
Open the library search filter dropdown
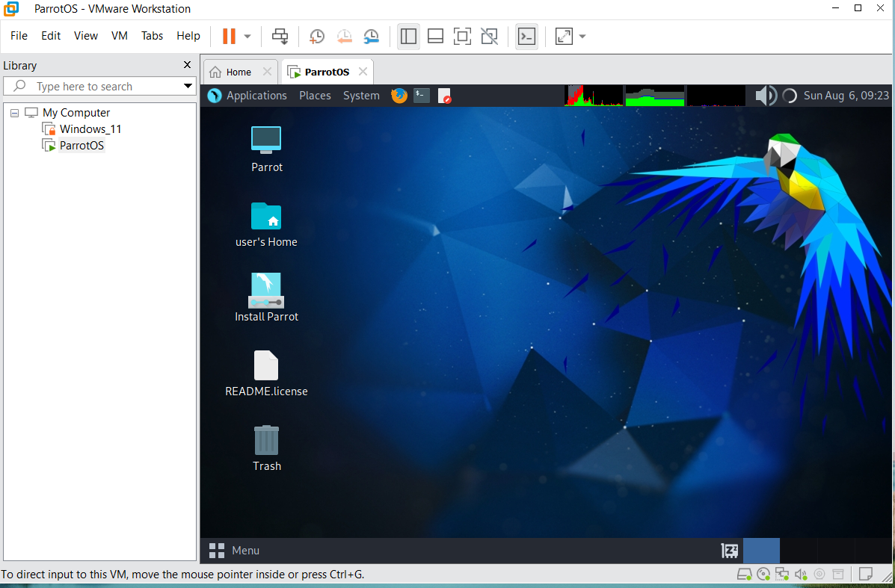click(x=188, y=86)
